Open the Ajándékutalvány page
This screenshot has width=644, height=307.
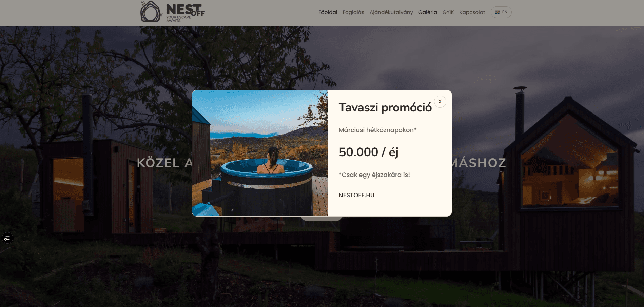391,12
